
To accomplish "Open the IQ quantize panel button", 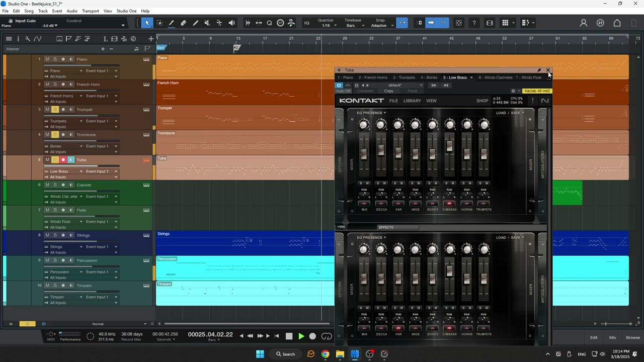I will (307, 23).
